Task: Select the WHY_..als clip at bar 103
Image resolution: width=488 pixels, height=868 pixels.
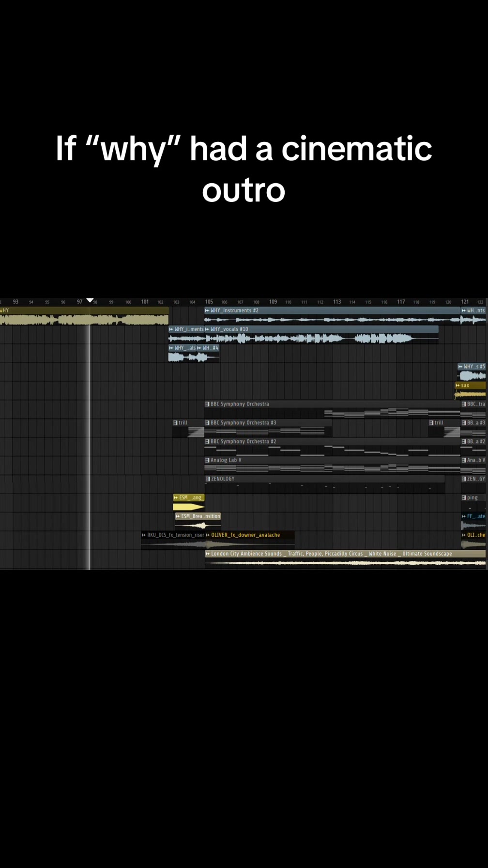Action: pyautogui.click(x=183, y=353)
